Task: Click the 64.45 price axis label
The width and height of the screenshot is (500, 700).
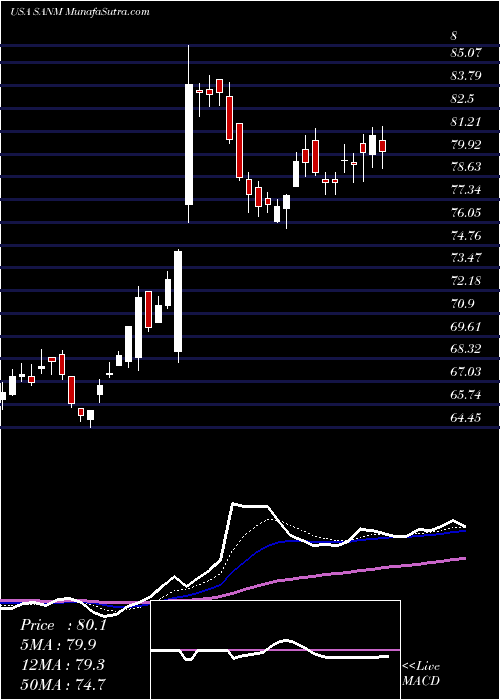Action: (x=467, y=418)
